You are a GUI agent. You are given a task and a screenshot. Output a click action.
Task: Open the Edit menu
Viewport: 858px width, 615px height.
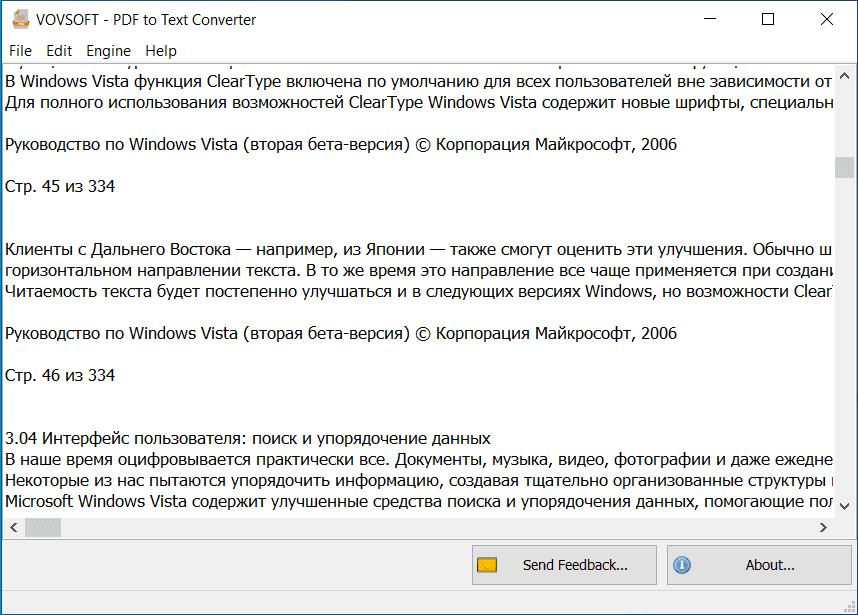59,50
